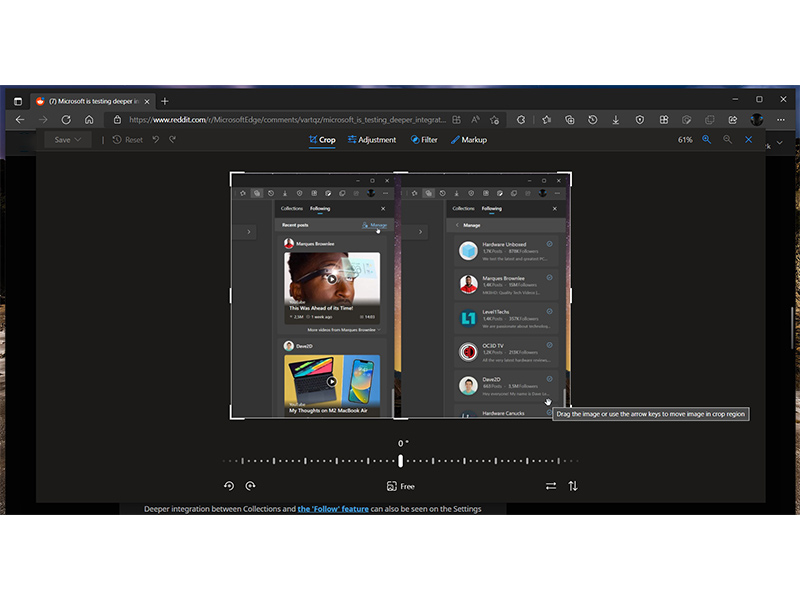Follow the "the 'Follow' feature" link
This screenshot has width=800, height=600.
pyautogui.click(x=333, y=509)
